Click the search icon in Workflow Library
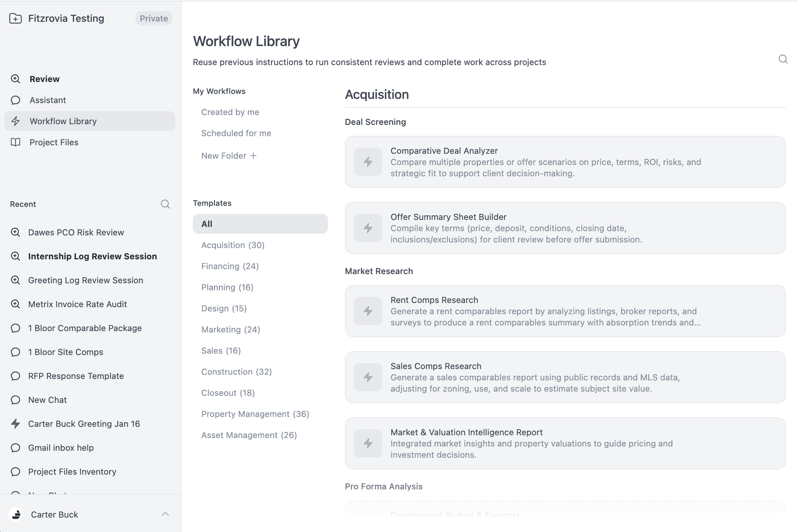 [783, 59]
